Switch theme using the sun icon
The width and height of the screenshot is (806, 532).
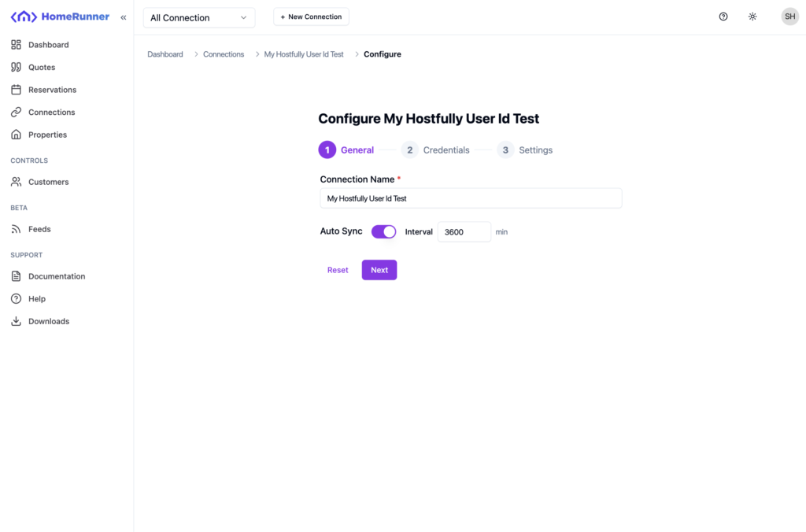coord(752,17)
